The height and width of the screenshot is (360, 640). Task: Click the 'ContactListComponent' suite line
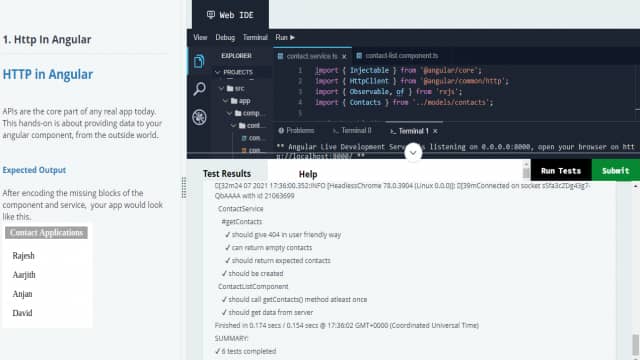(253, 287)
